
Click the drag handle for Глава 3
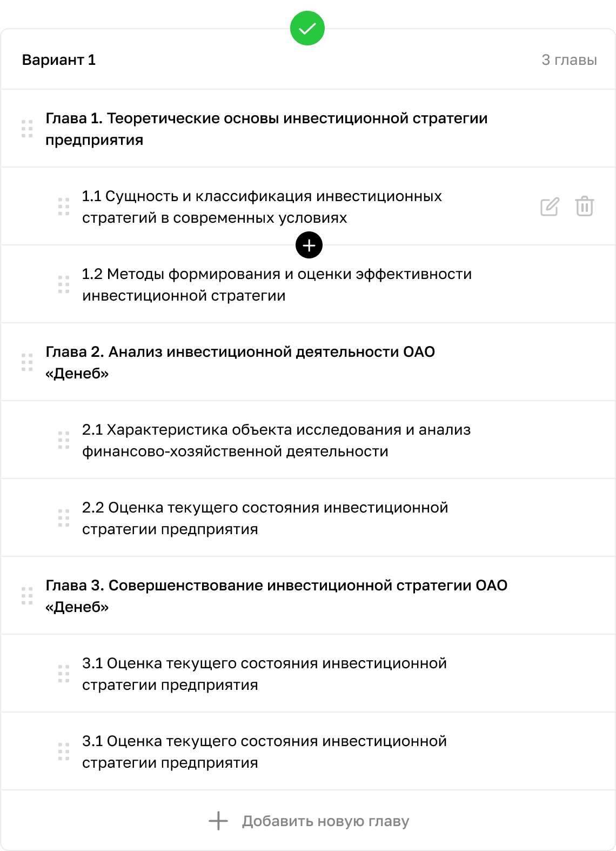(27, 596)
